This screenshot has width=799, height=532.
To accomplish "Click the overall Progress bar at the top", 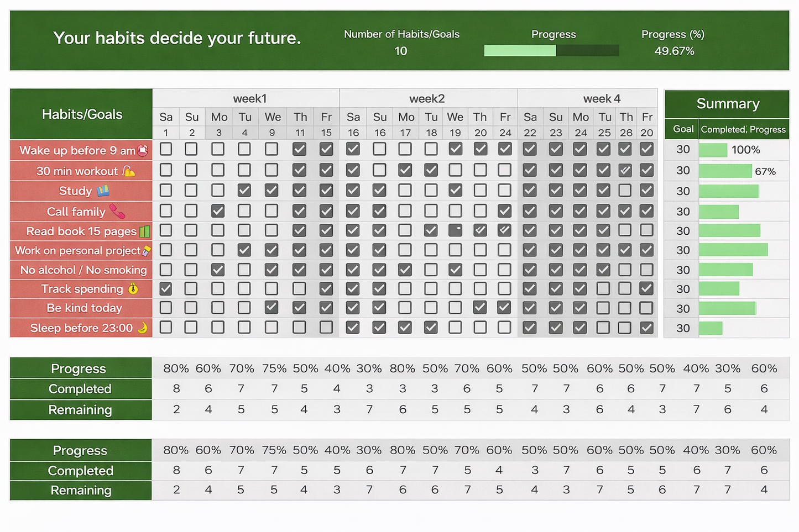I will (x=551, y=51).
